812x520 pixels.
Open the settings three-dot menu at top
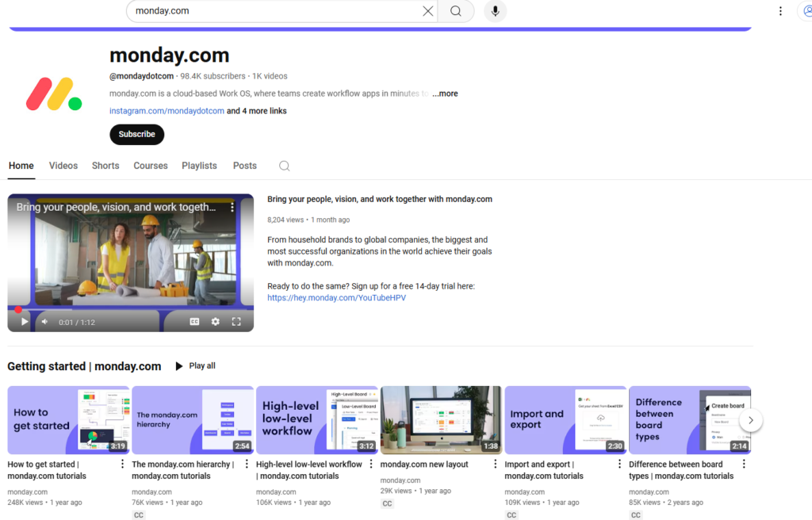click(780, 11)
